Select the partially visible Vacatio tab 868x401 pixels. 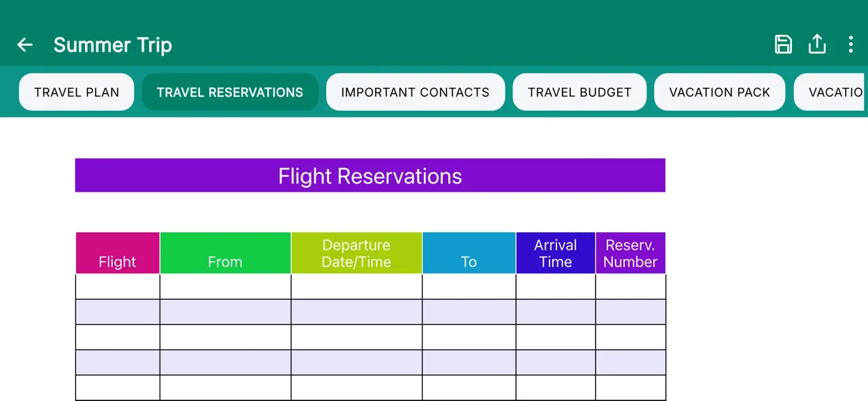831,92
